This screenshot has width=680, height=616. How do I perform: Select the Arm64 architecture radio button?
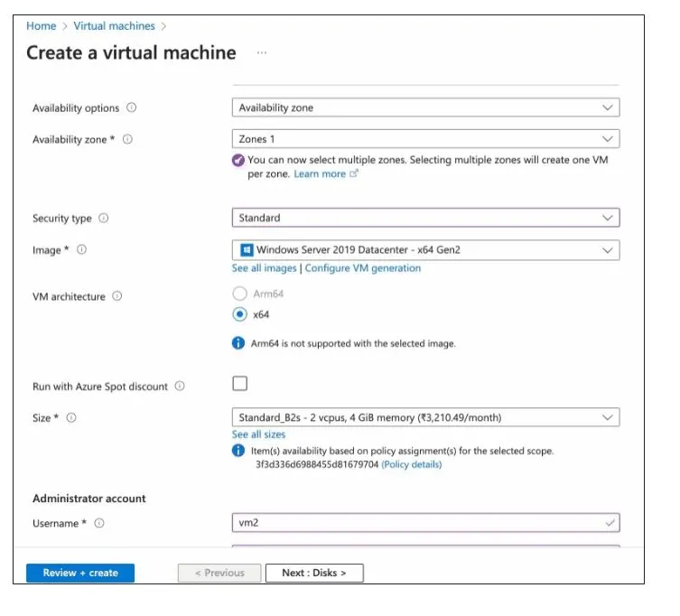(x=240, y=294)
